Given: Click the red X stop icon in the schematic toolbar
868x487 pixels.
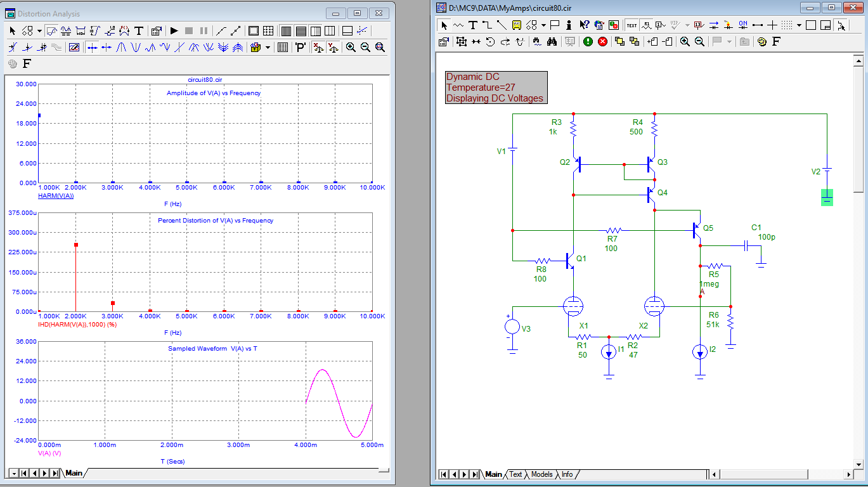Looking at the screenshot, I should (602, 41).
